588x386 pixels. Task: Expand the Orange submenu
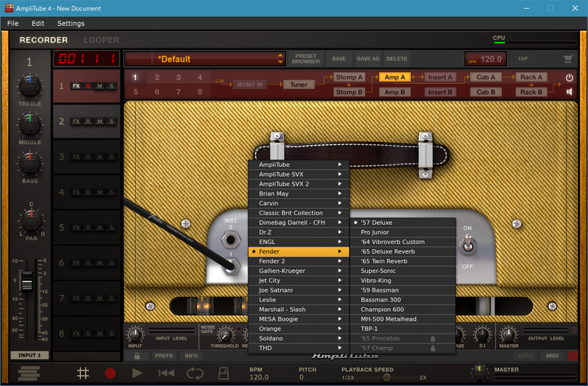pos(299,329)
